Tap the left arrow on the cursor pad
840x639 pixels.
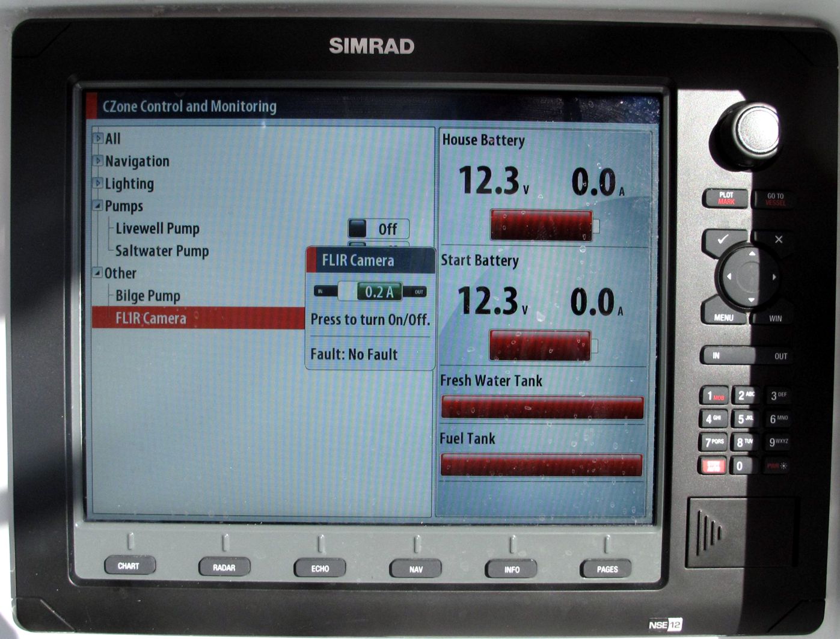pyautogui.click(x=729, y=277)
